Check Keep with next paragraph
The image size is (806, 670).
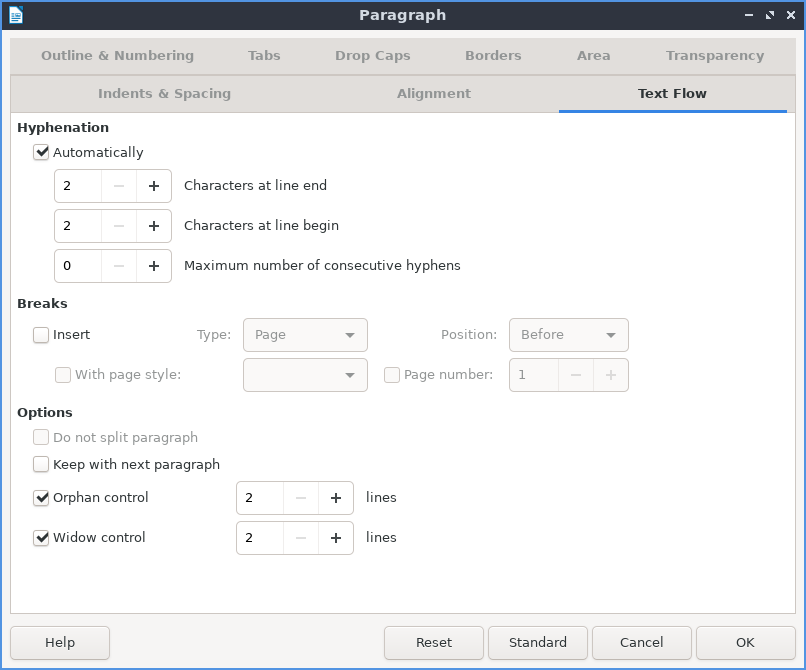click(x=41, y=465)
